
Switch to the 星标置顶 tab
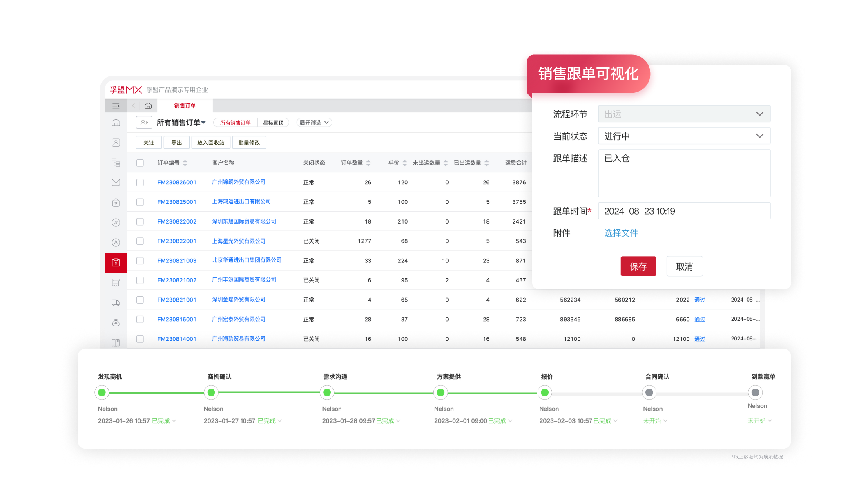click(273, 122)
